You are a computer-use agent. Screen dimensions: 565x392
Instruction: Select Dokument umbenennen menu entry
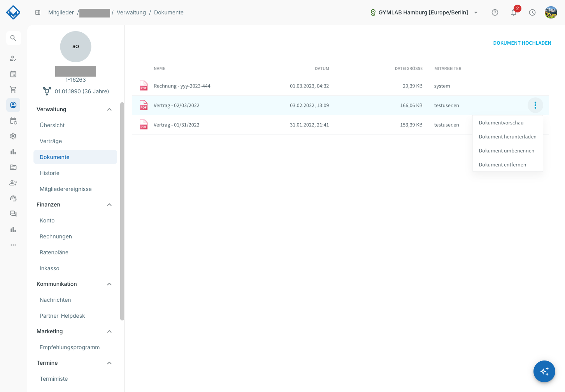coord(507,151)
